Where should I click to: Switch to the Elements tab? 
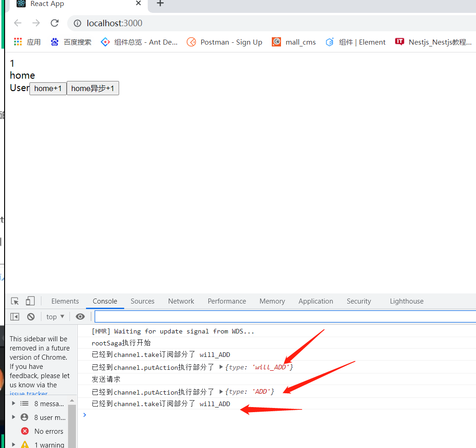(x=65, y=301)
